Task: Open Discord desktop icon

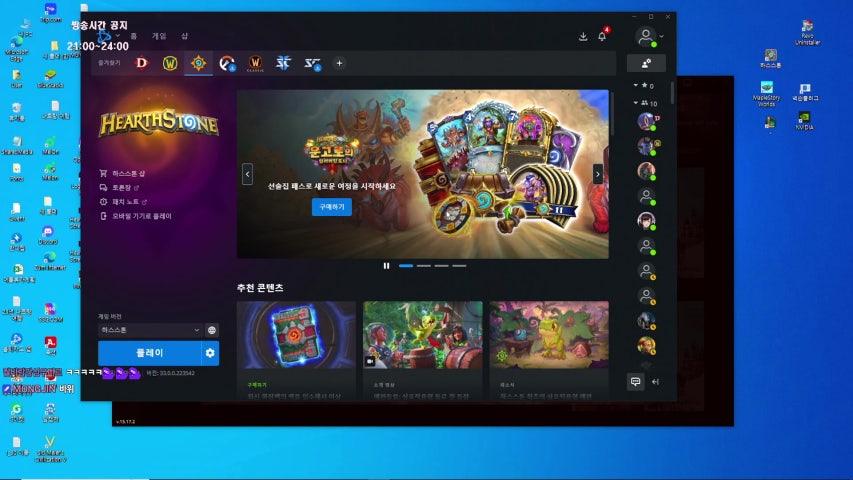Action: 48,236
